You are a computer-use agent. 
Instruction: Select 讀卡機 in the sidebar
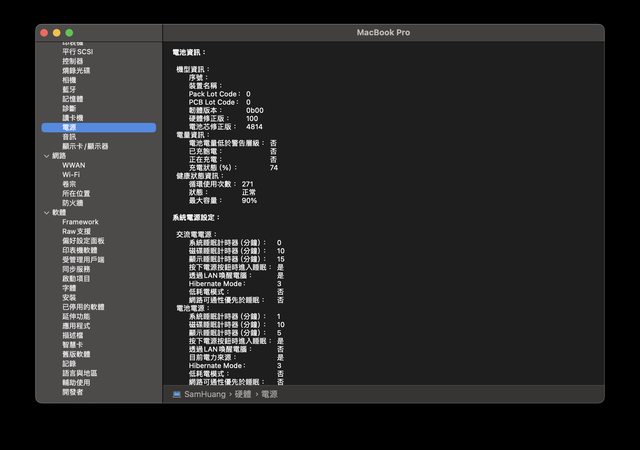point(73,118)
